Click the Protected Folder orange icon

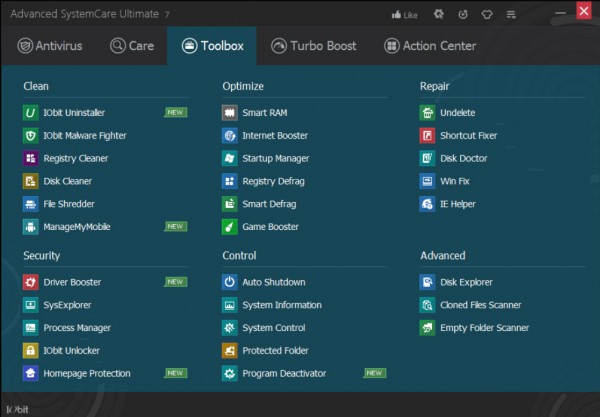pos(230,350)
